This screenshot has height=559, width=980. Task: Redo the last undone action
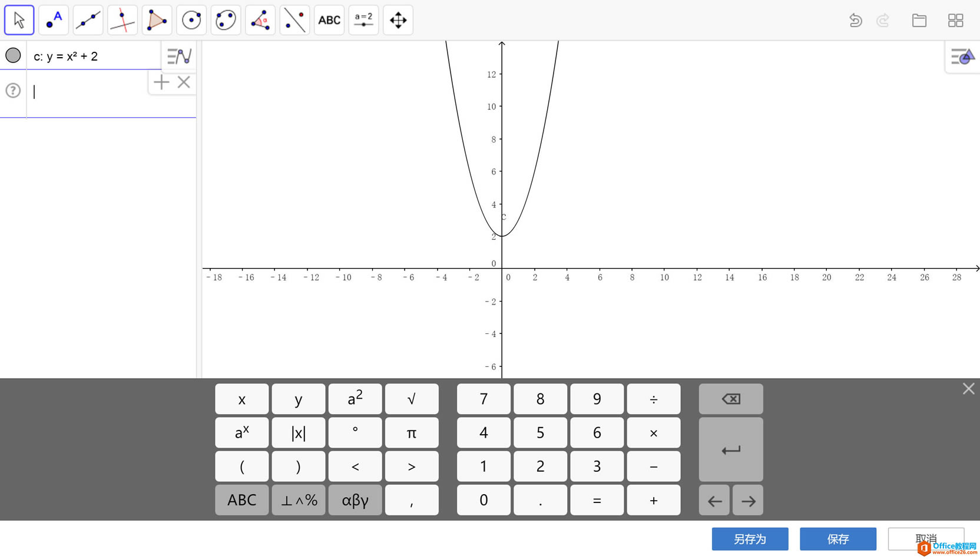pos(883,21)
